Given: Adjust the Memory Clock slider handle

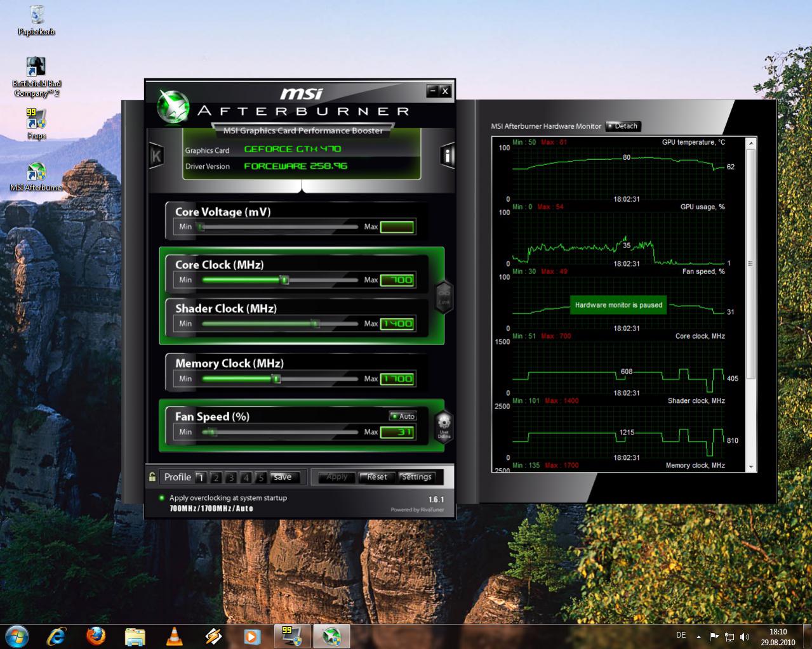Looking at the screenshot, I should (276, 379).
